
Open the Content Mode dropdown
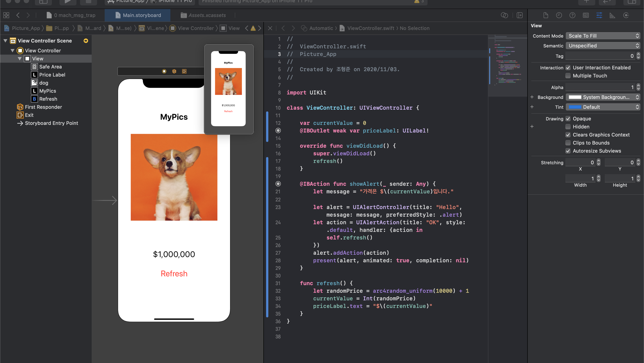tap(603, 36)
